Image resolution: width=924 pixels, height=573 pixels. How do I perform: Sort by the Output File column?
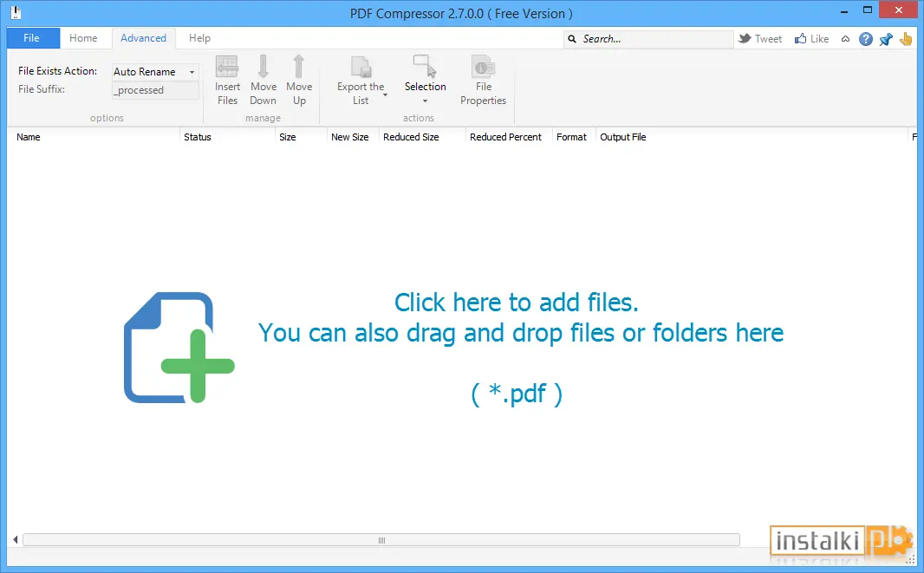(x=623, y=137)
